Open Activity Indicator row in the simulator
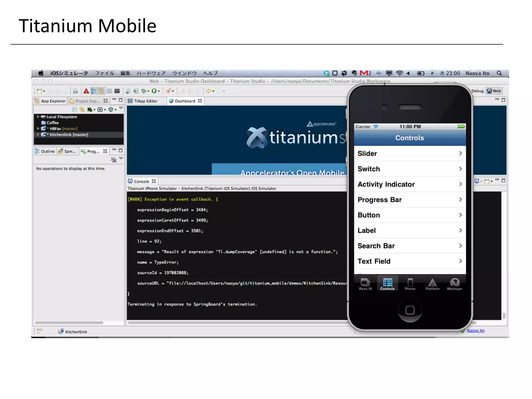 click(x=410, y=184)
